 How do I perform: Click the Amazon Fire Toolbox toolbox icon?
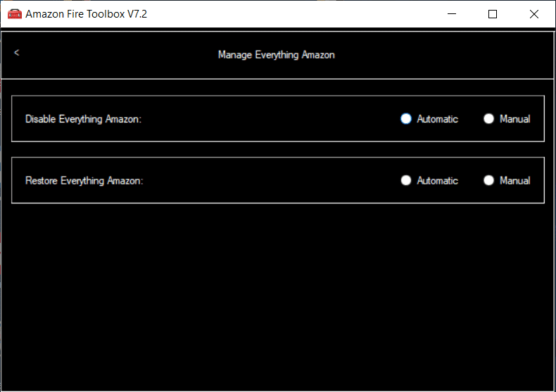click(x=15, y=14)
